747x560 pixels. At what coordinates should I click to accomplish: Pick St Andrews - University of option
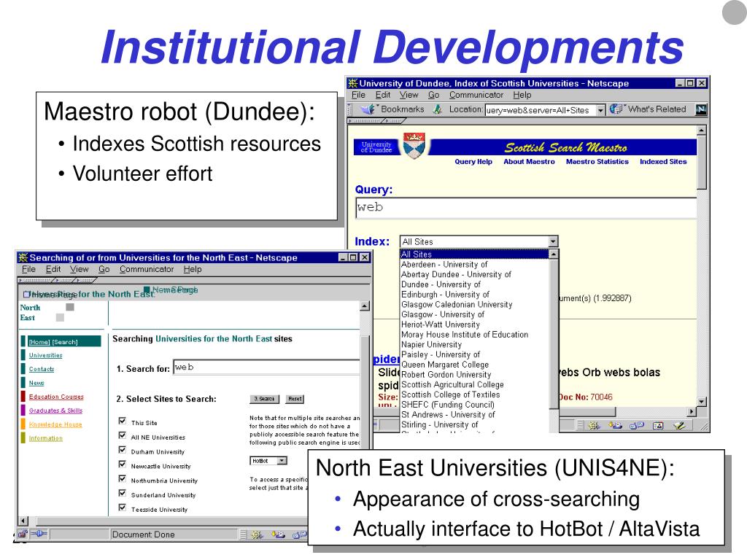[448, 414]
